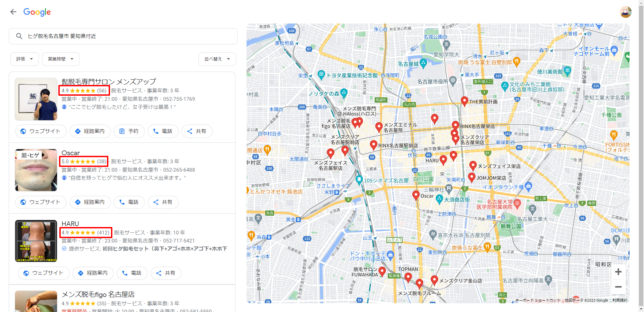Expand the 営業時間 hours filter
This screenshot has height=312, width=644.
click(61, 59)
